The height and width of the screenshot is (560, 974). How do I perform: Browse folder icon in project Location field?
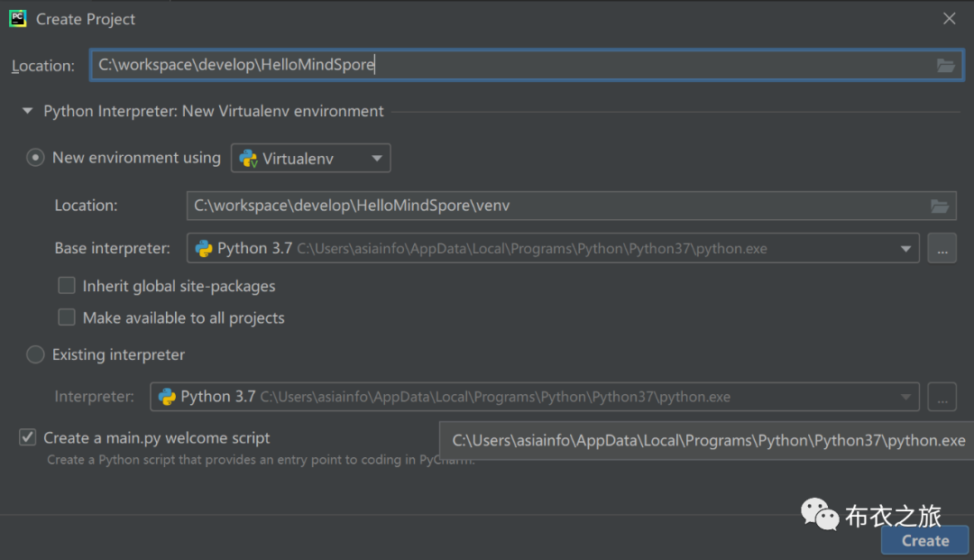(945, 65)
